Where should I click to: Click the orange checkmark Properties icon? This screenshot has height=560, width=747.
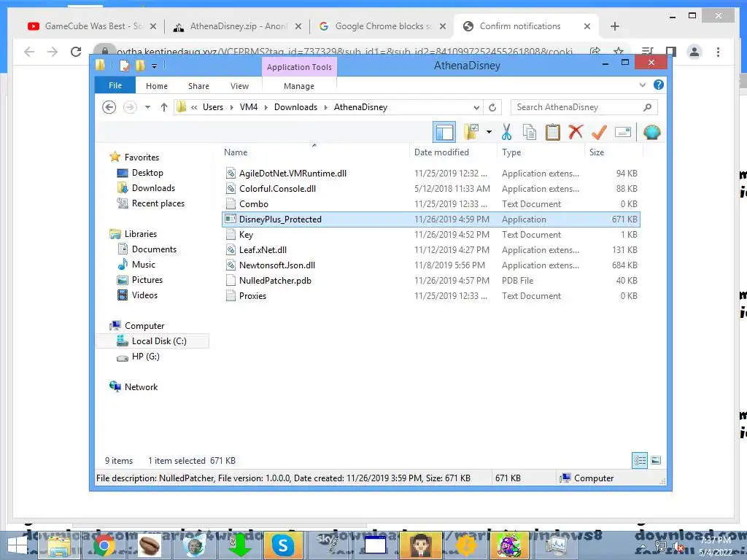pos(599,133)
